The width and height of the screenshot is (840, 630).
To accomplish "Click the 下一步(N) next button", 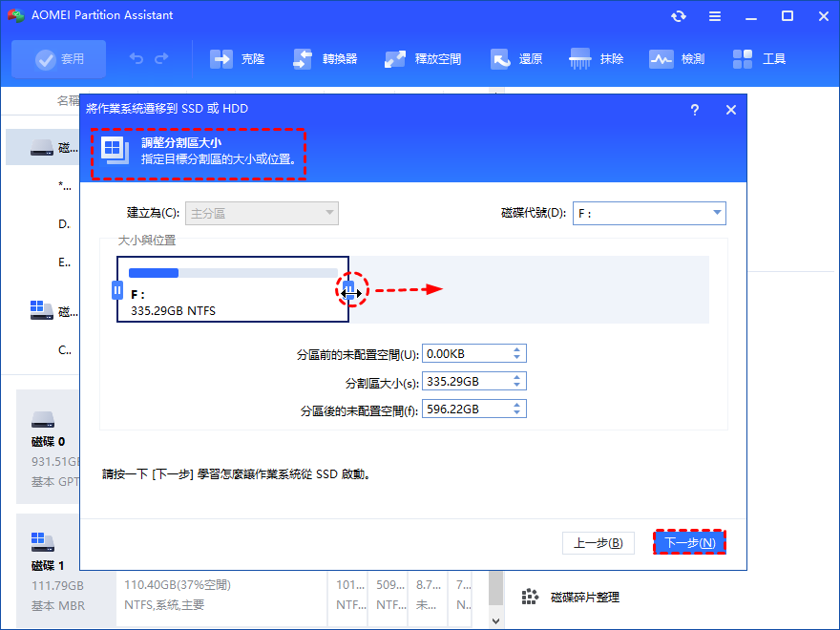I will click(690, 543).
